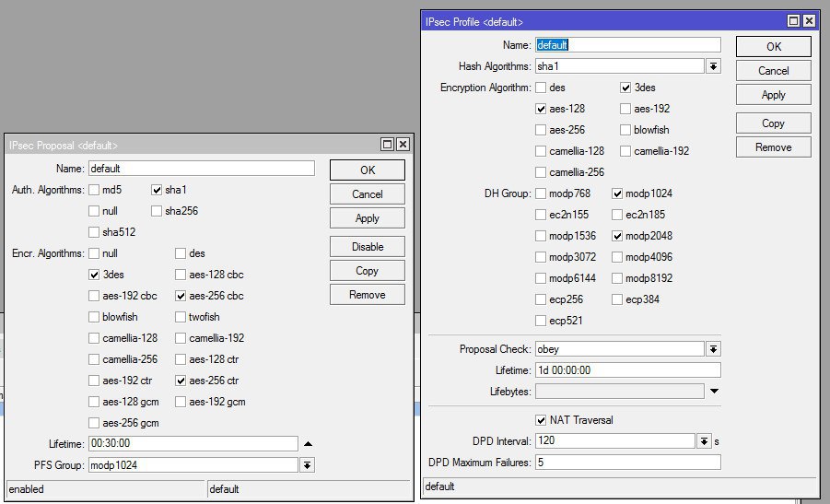This screenshot has height=504, width=830.
Task: Click the DPD Interval value field
Action: point(615,441)
